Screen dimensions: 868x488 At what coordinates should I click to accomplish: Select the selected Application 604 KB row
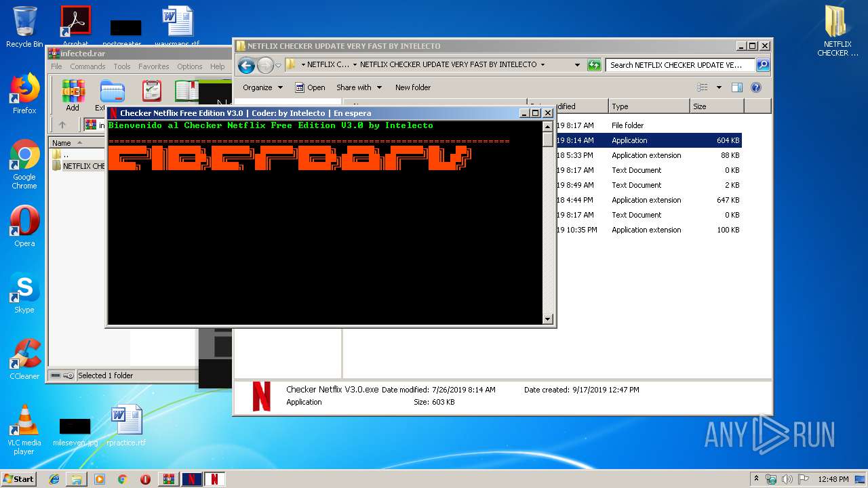pos(649,140)
